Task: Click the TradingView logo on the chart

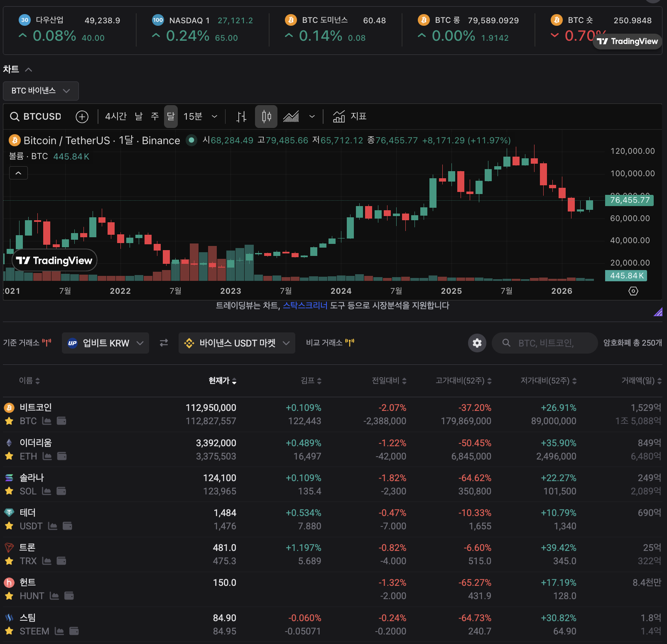Action: [54, 261]
